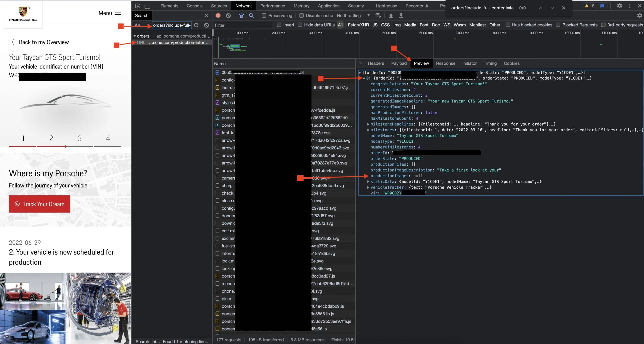Go Back to my Overview
The height and width of the screenshot is (344, 644).
point(40,42)
